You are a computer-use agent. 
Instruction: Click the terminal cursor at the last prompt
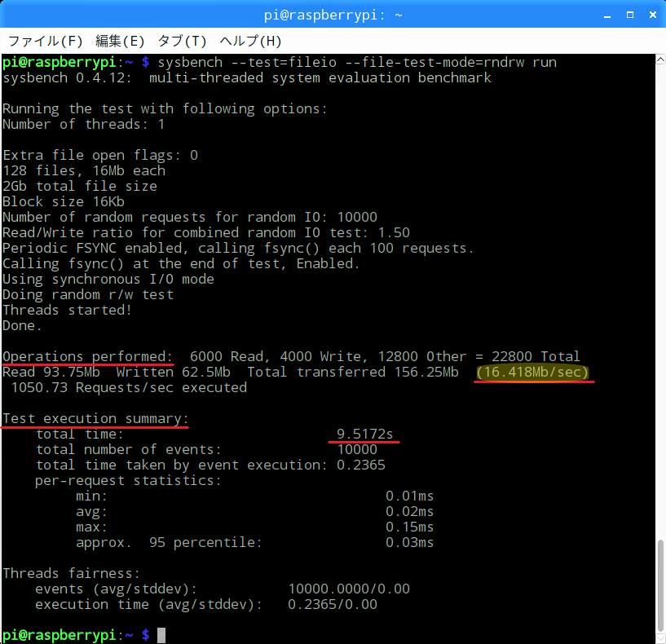[161, 635]
